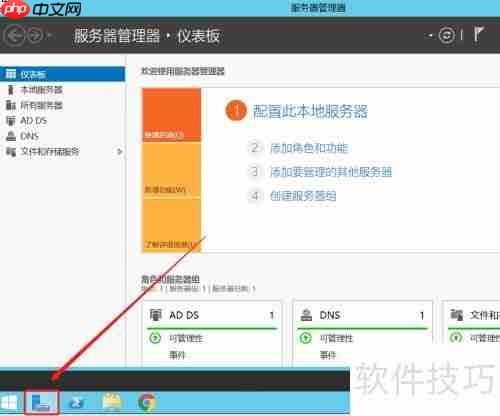Open the AD DS role tile header
Viewport: 500px width, 416px height.
click(x=212, y=315)
